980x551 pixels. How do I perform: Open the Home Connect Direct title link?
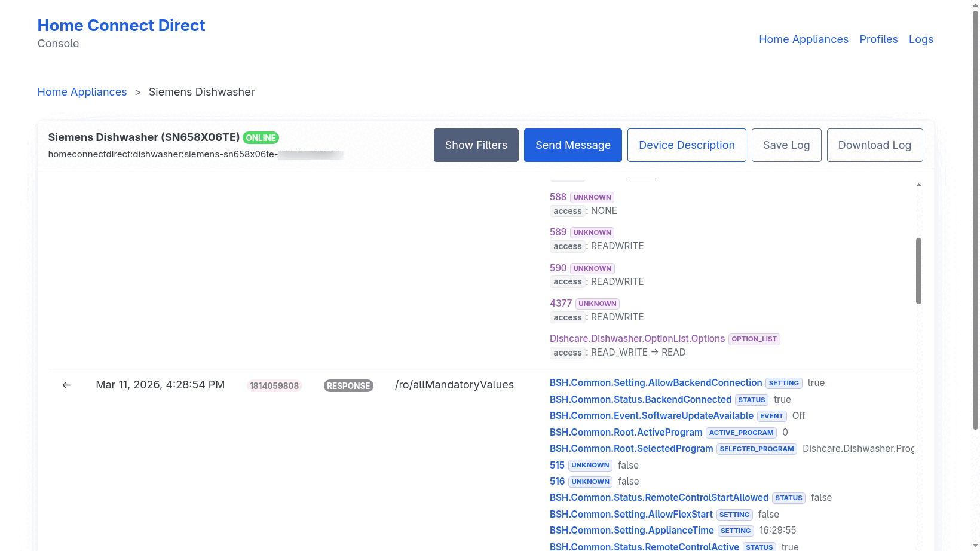tap(121, 26)
